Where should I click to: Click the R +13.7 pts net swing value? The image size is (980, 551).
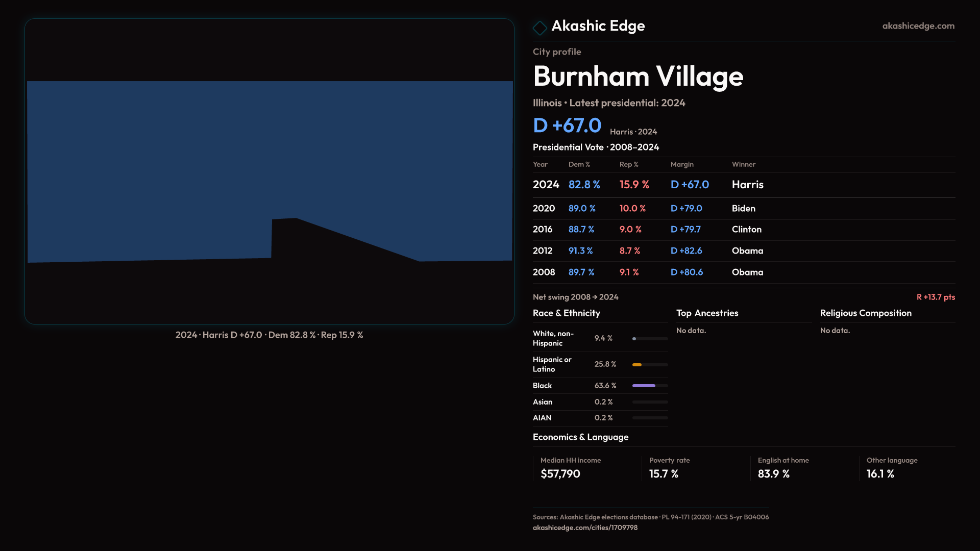tap(935, 297)
